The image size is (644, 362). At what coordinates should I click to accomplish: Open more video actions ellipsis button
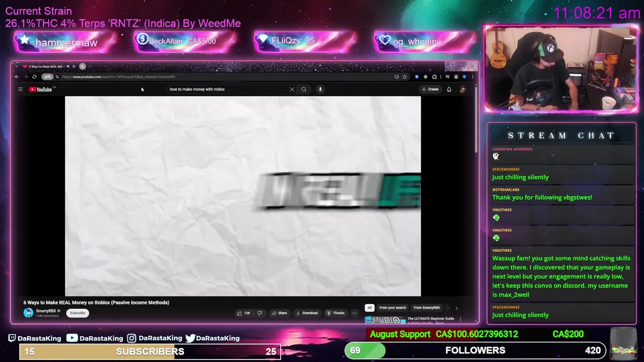pos(354,313)
